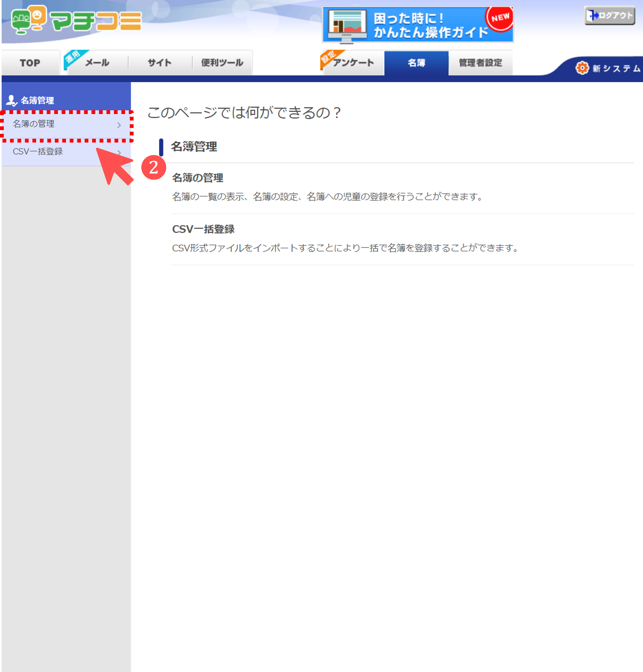The height and width of the screenshot is (672, 643).
Task: Open the メール tab
Action: click(x=97, y=63)
